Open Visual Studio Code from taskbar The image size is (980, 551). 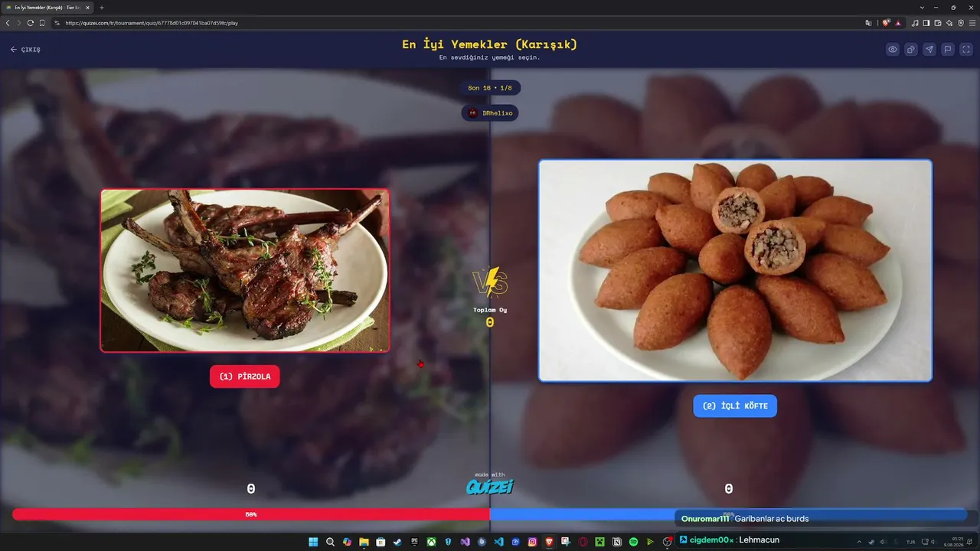[x=498, y=542]
